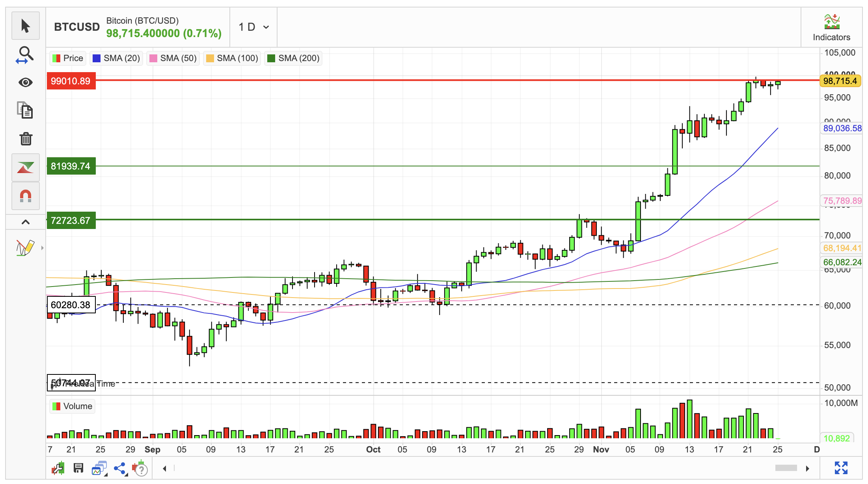Move the timeline left with the left arrow

point(165,468)
